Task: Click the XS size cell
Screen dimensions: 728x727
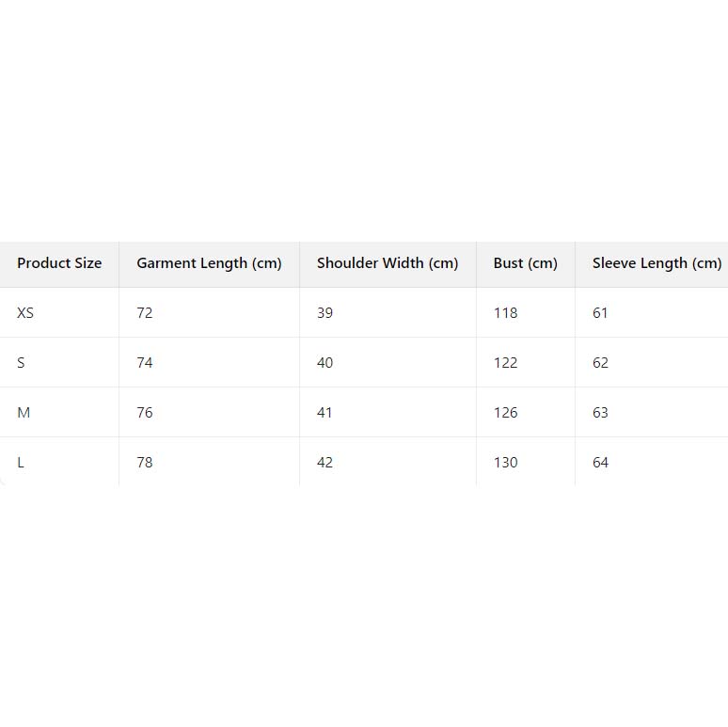Action: (x=25, y=313)
